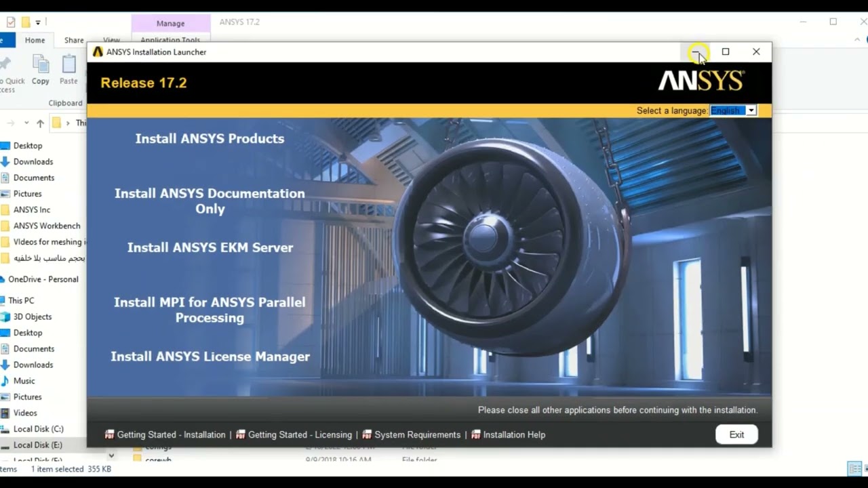Switch Explorer to Details view icon
Image resolution: width=868 pixels, height=488 pixels.
click(854, 469)
